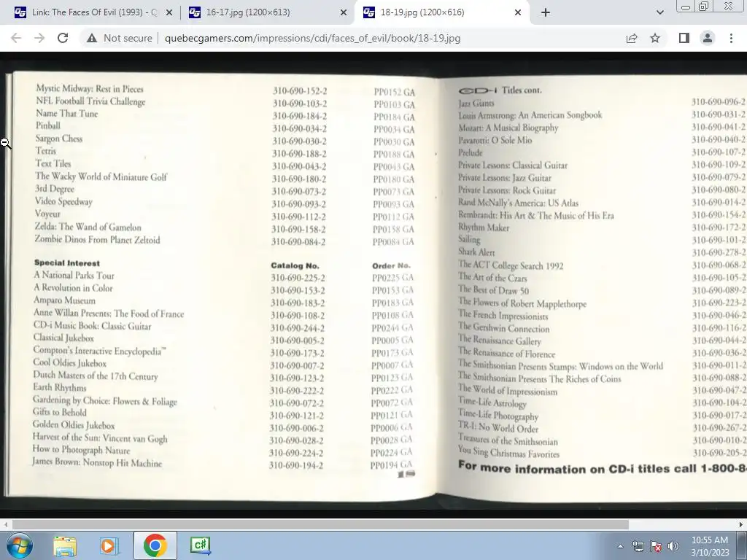Open the Chrome profile menu
This screenshot has height=560, width=747.
pos(708,38)
